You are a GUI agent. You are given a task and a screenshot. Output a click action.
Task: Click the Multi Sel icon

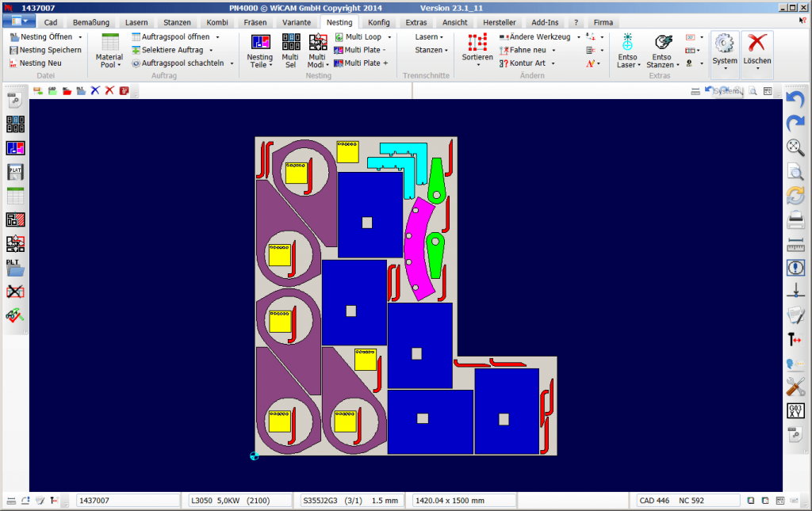(x=290, y=51)
